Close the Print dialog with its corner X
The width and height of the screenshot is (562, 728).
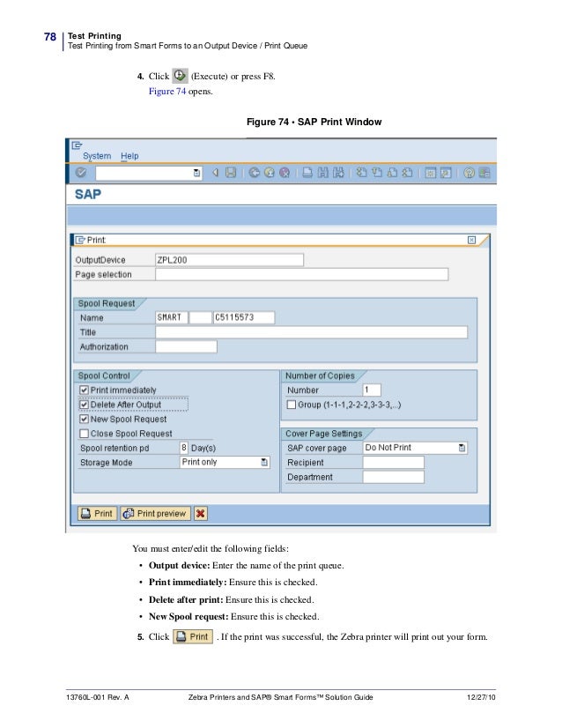click(471, 240)
